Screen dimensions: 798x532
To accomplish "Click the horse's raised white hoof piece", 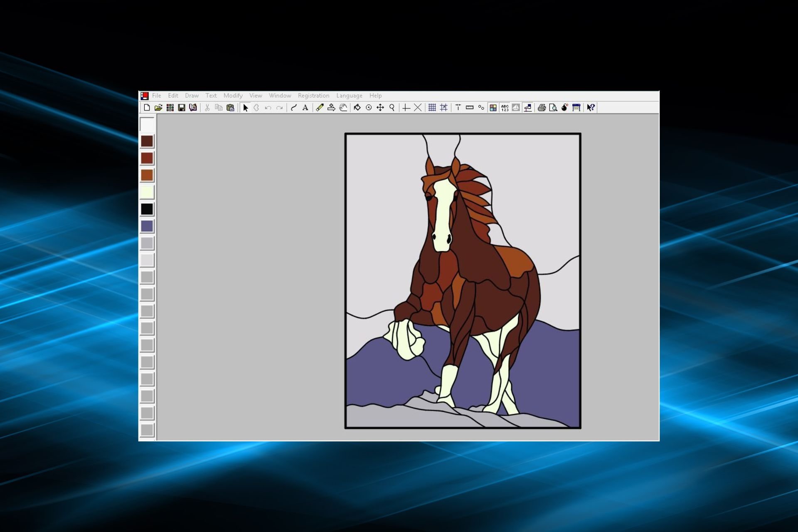I will tap(405, 340).
